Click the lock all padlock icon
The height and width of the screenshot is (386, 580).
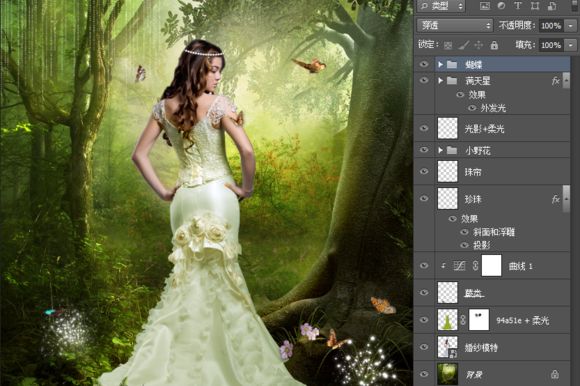point(494,45)
